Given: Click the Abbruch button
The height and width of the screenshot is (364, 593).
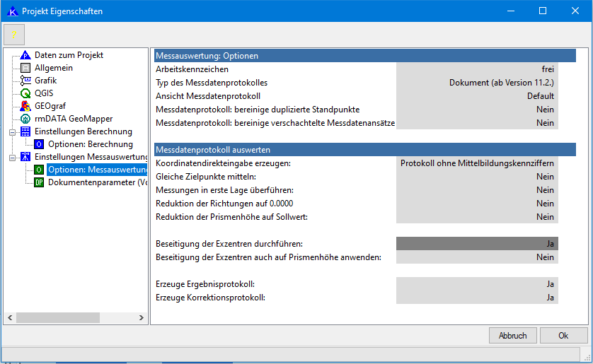Looking at the screenshot, I should pos(512,336).
